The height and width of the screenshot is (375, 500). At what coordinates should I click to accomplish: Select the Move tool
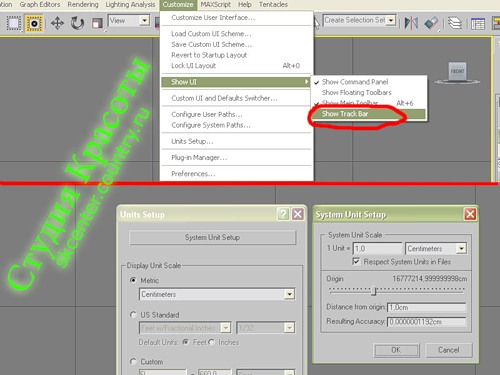point(57,23)
